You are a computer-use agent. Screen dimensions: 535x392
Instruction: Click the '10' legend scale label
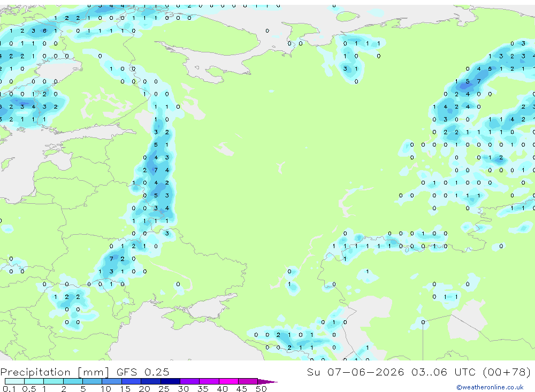click(106, 389)
